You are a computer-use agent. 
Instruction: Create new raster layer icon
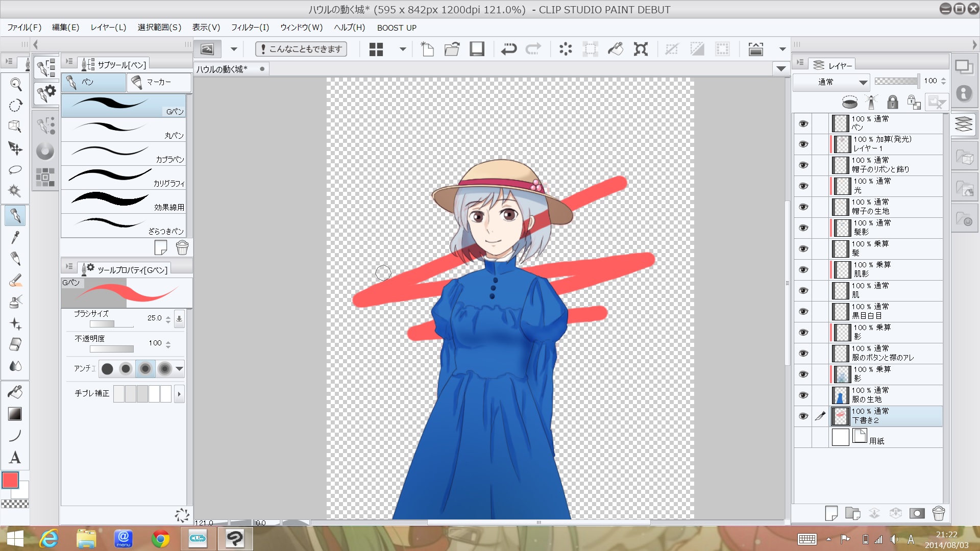tap(831, 513)
